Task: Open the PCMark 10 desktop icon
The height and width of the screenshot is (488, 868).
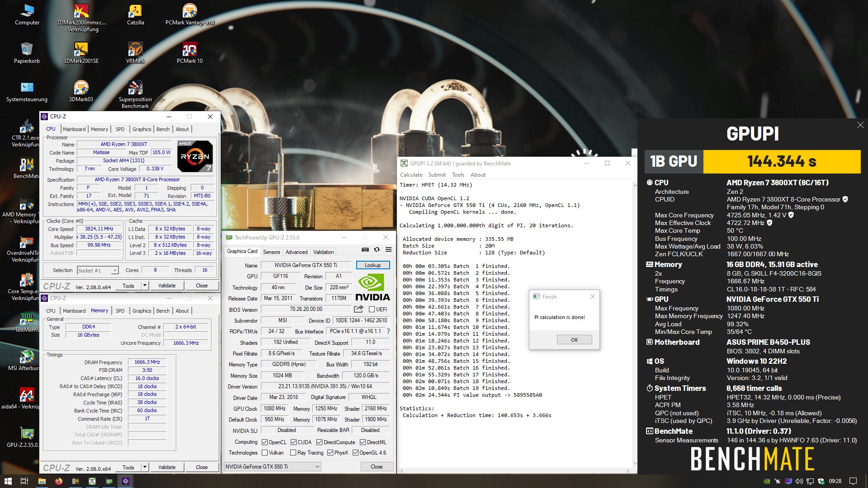Action: [x=189, y=53]
